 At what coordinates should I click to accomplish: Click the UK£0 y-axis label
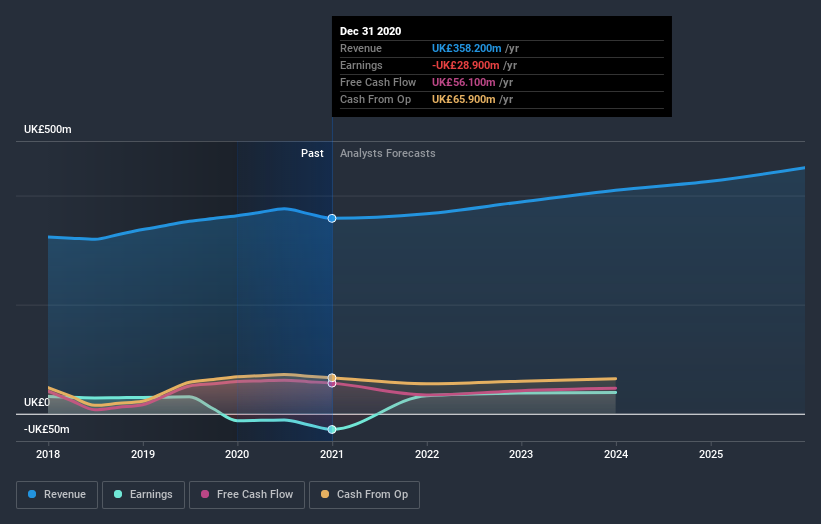pyautogui.click(x=37, y=402)
